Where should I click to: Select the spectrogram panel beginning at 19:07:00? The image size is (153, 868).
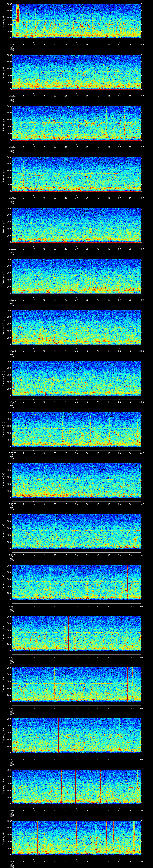tap(77, 327)
